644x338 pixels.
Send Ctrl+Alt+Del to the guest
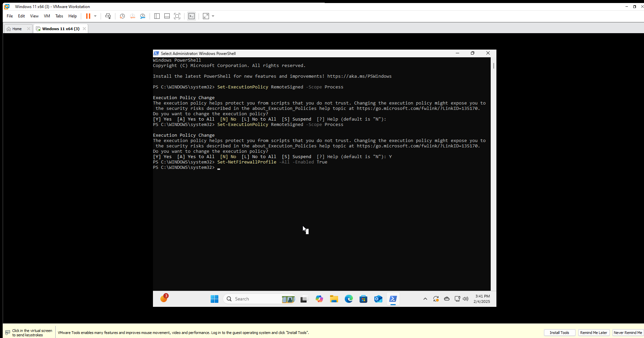[x=108, y=16]
